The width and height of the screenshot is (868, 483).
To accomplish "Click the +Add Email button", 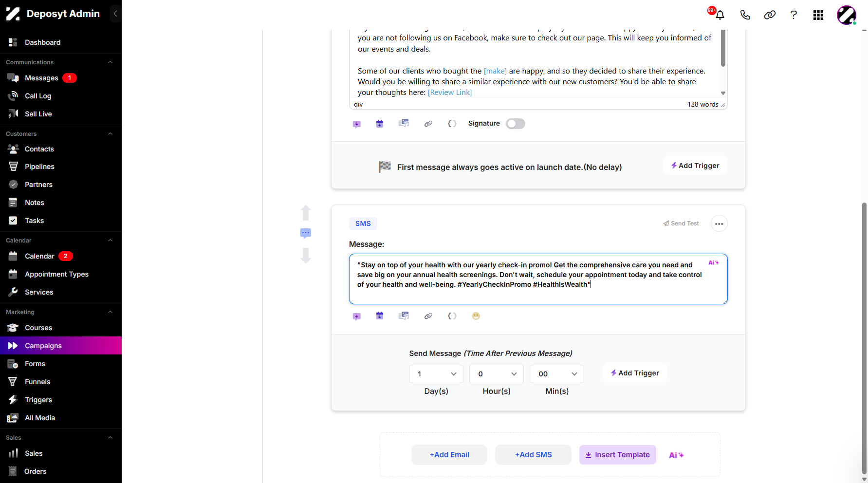I will tap(449, 455).
